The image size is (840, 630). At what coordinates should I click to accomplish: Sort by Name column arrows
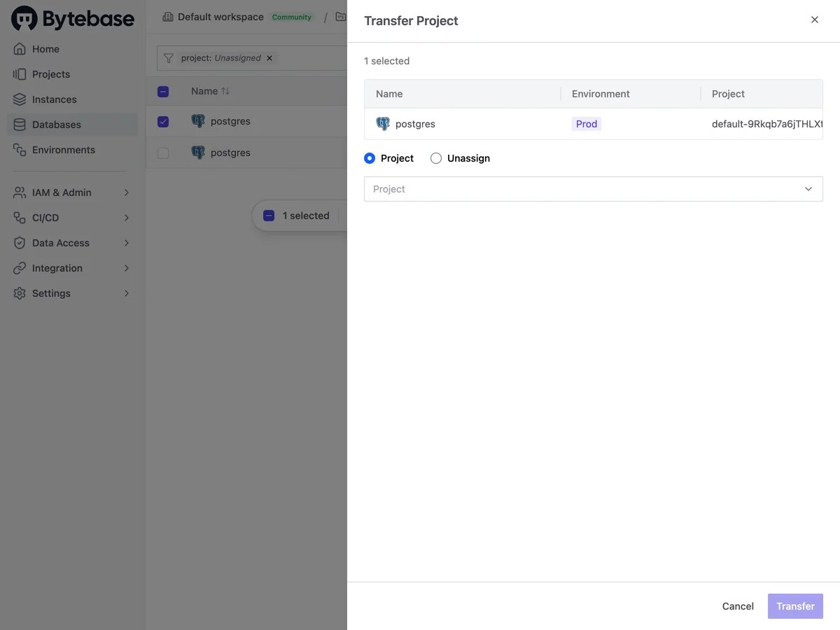[x=225, y=91]
